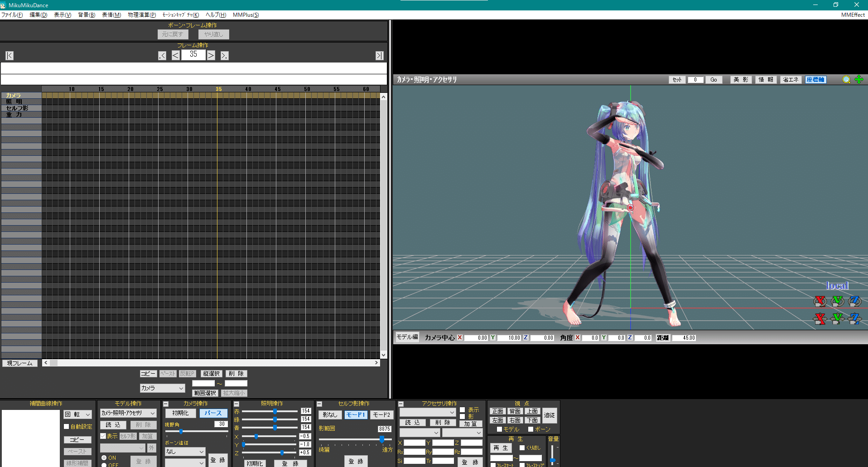The width and height of the screenshot is (868, 467).
Task: Adjust the 視野角 field of view slider
Action: (181, 432)
